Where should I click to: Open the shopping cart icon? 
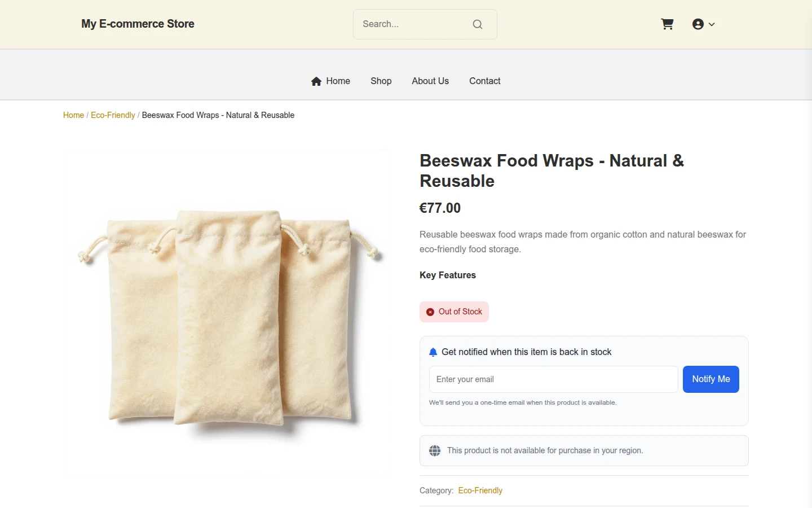667,24
